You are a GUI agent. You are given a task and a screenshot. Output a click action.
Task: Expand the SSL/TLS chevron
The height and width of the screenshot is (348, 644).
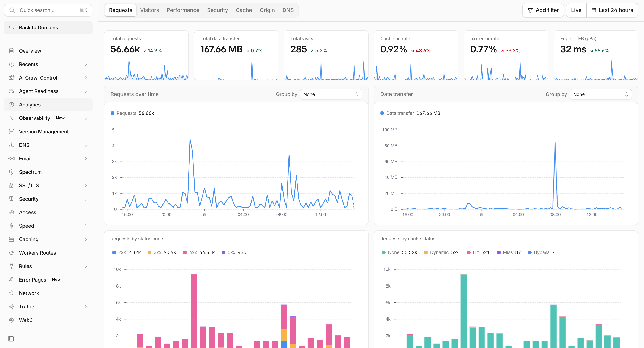(x=86, y=186)
